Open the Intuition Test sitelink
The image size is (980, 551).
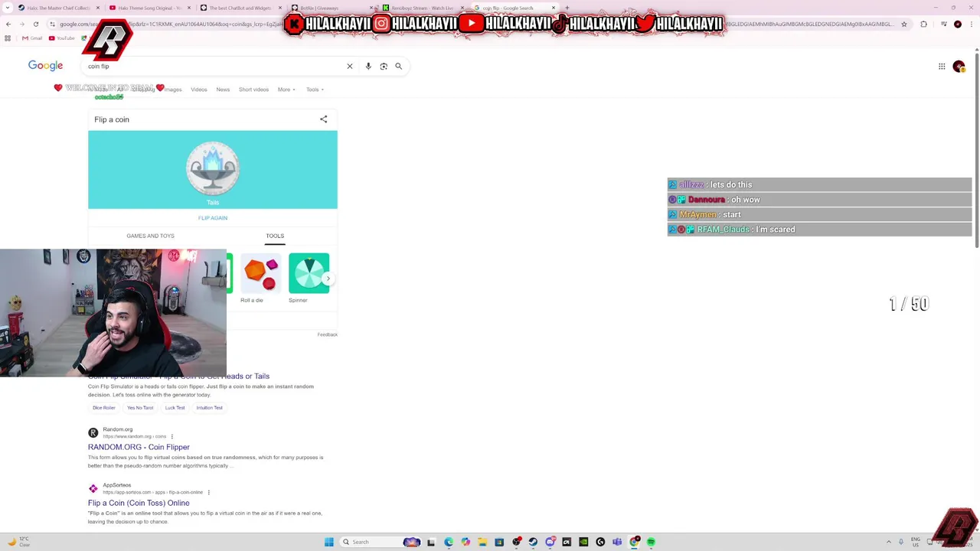click(x=209, y=408)
